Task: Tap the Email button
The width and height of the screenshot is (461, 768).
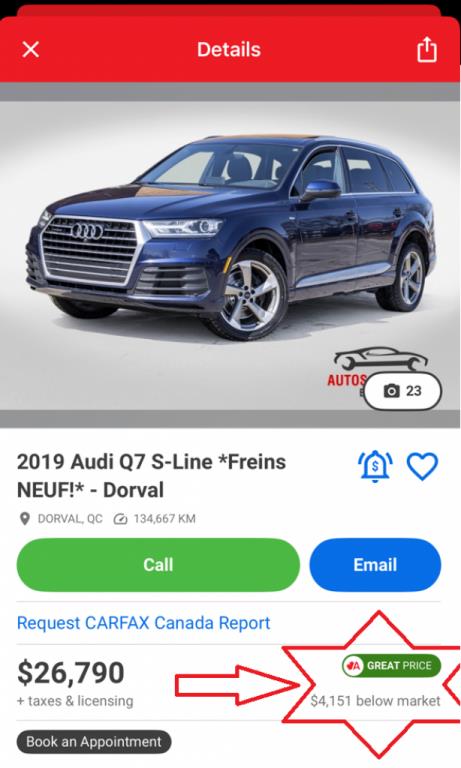Action: [x=375, y=564]
